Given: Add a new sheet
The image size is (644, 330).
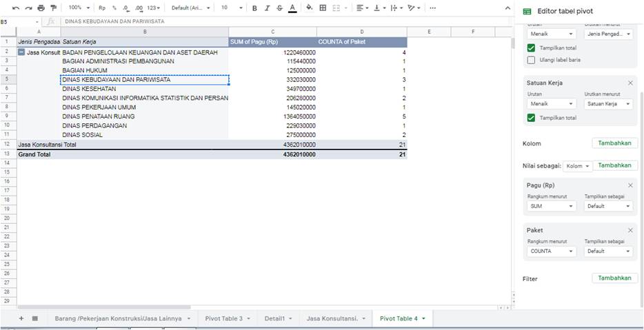Looking at the screenshot, I should click(21, 318).
